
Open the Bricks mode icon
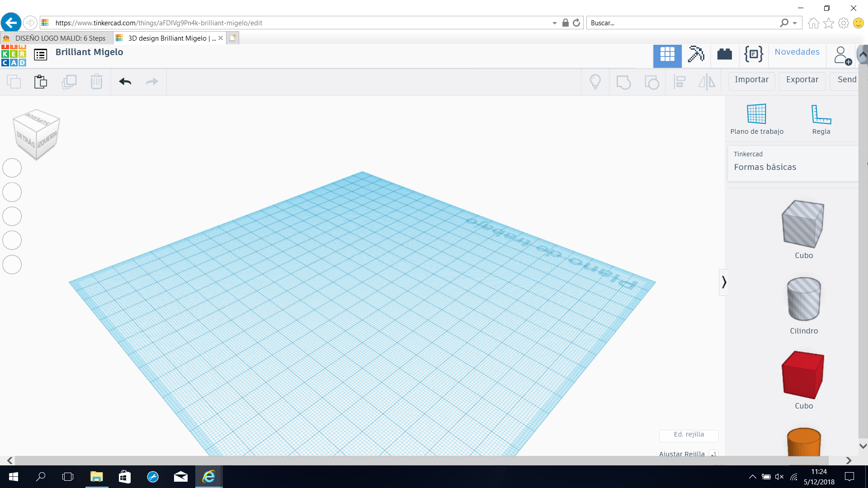pos(725,54)
